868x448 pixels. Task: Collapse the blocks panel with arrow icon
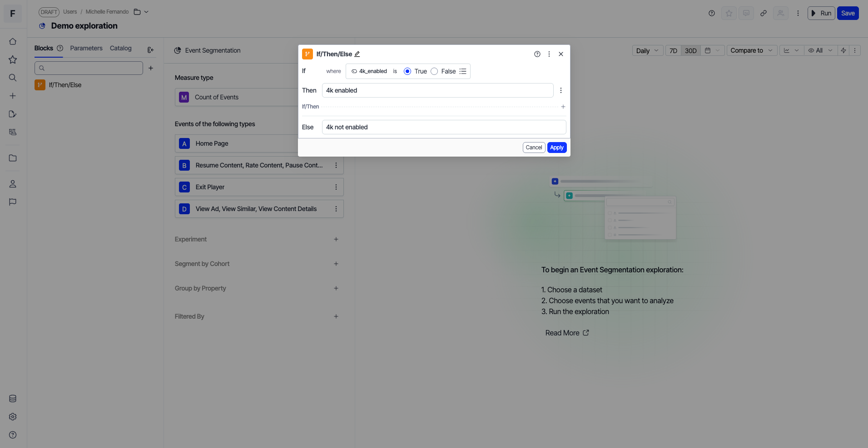(x=150, y=50)
